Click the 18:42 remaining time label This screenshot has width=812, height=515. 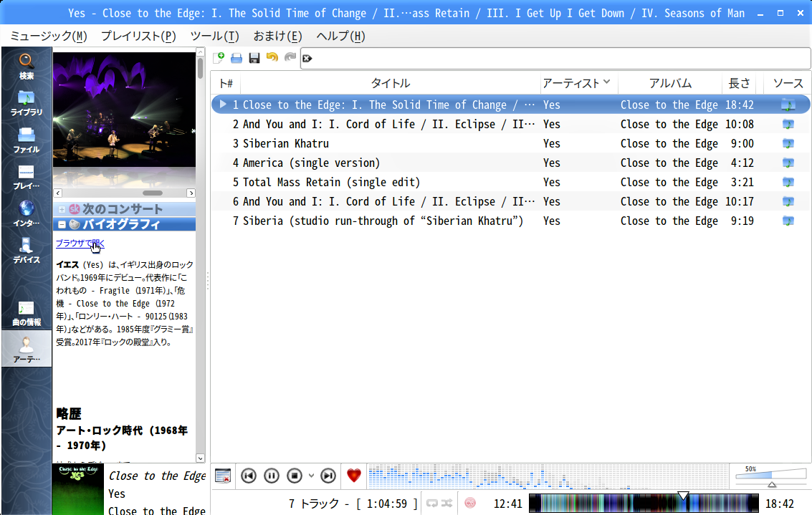point(779,504)
